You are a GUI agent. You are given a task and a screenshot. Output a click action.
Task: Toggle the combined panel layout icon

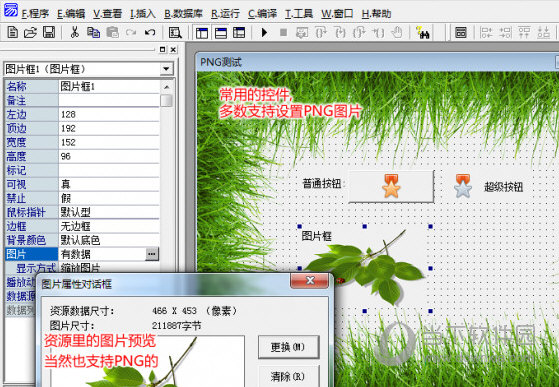click(239, 33)
